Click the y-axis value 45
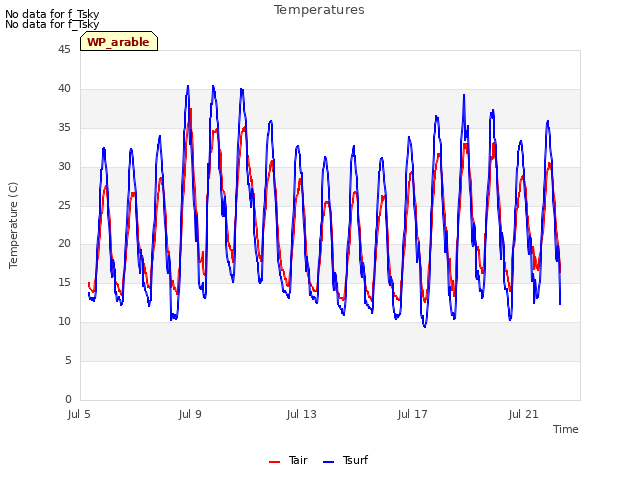 point(64,49)
